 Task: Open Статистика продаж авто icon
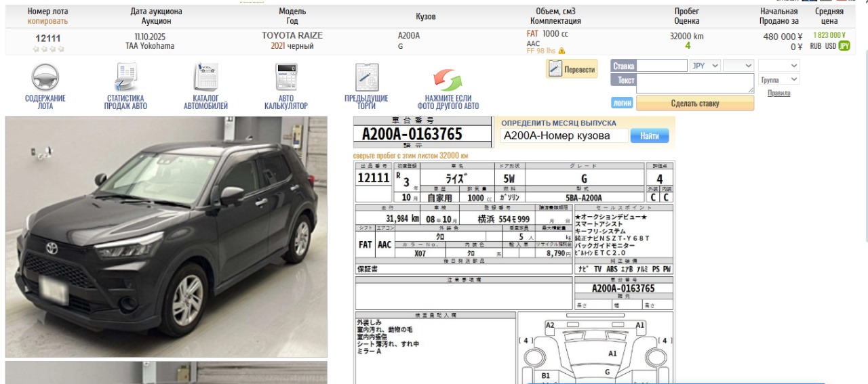tap(125, 77)
